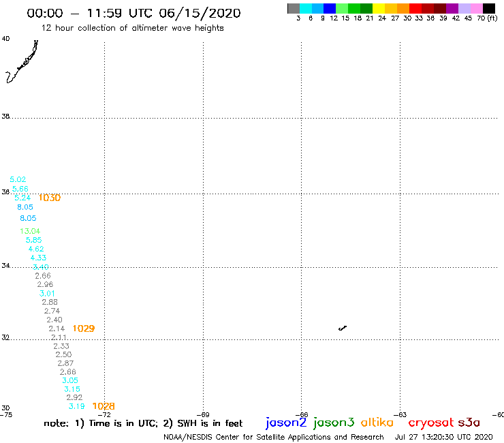
Task: Click the orange 1028 time label
Action: click(104, 406)
